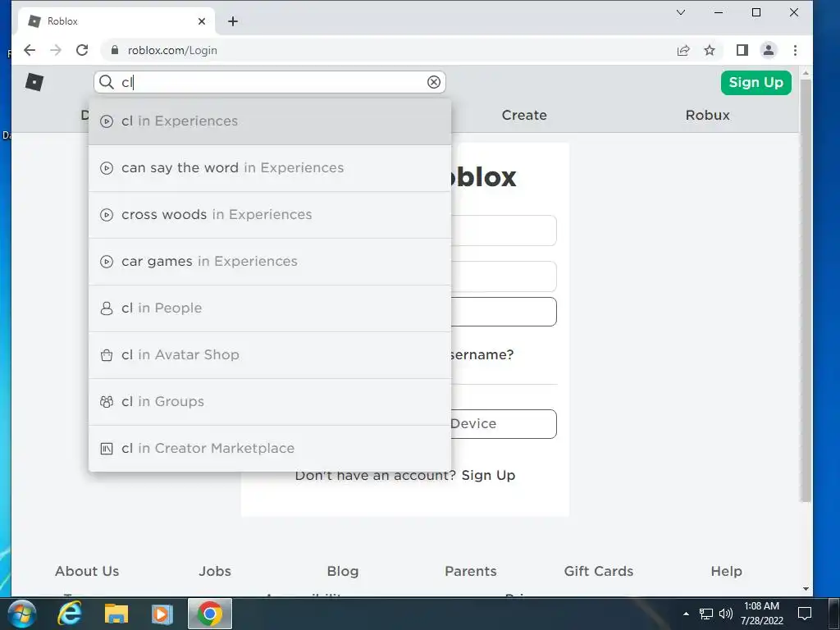
Task: Click the magnifier icon in search box
Action: (x=107, y=82)
